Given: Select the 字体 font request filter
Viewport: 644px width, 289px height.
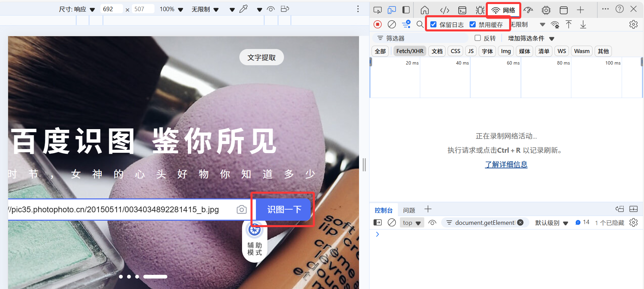Looking at the screenshot, I should 487,51.
